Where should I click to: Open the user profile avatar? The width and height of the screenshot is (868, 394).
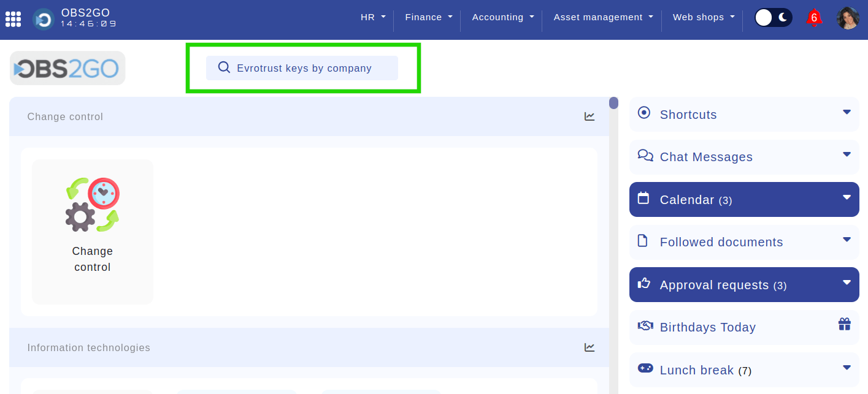848,18
